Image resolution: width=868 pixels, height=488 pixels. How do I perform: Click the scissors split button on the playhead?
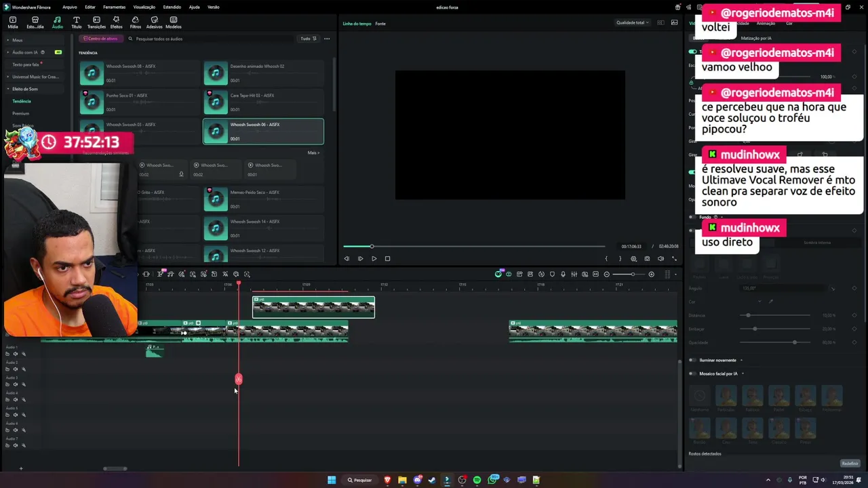tap(239, 379)
